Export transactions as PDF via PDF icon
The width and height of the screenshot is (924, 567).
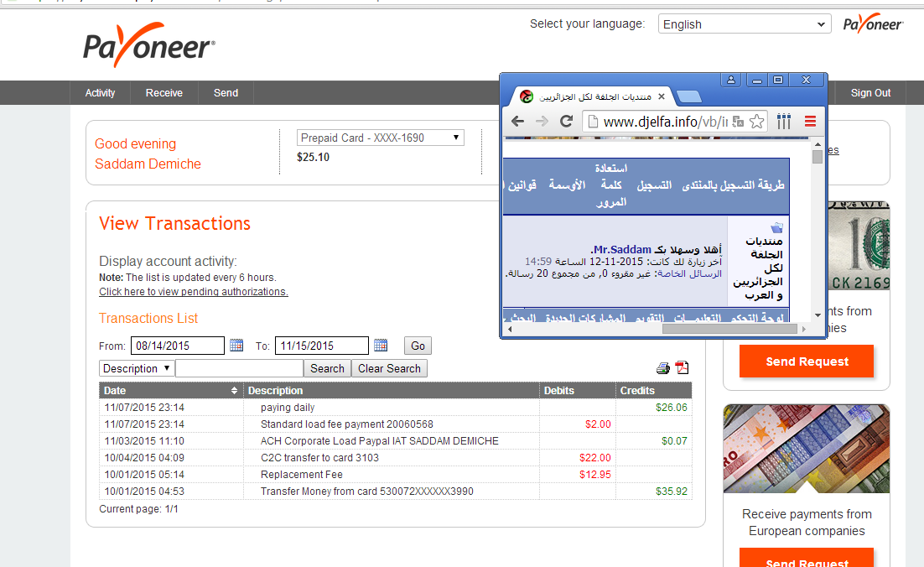(683, 367)
